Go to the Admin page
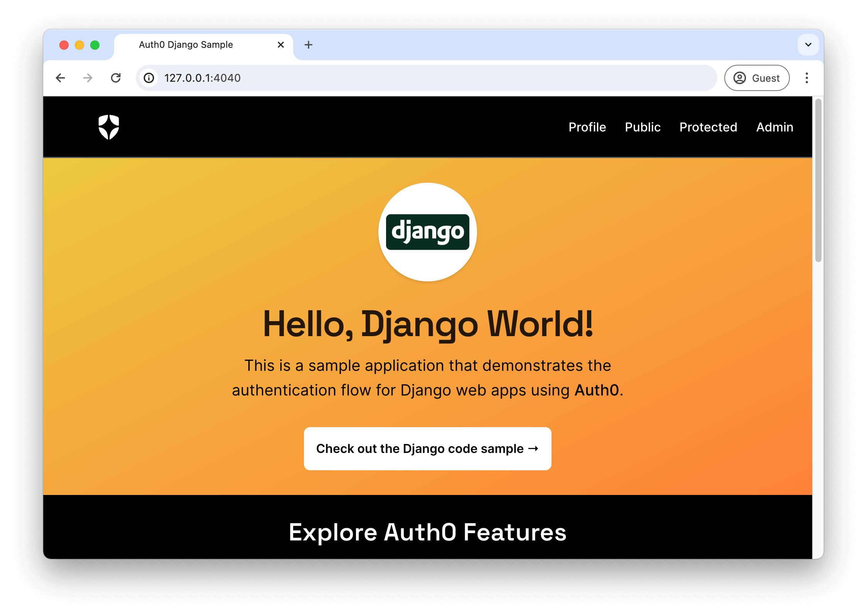 point(774,127)
